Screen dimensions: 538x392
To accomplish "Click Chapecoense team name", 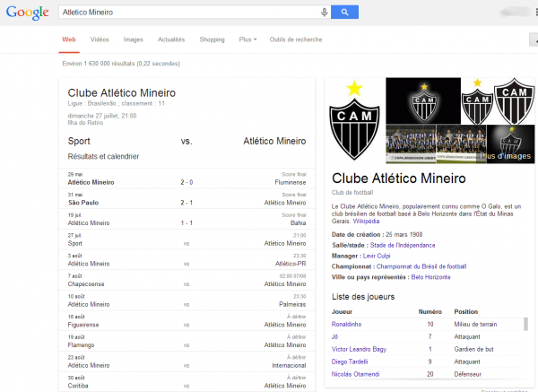I will (x=86, y=283).
